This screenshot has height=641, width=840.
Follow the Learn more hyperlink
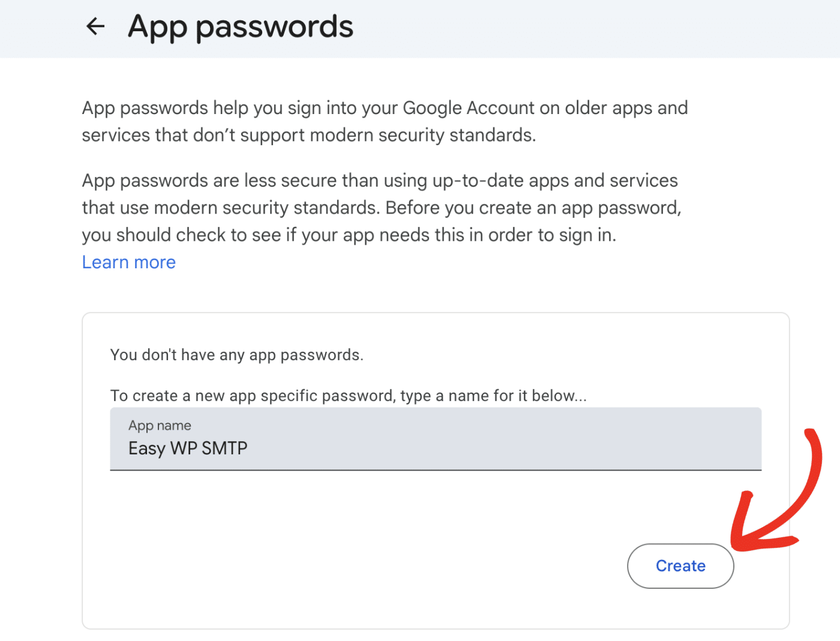pos(128,262)
